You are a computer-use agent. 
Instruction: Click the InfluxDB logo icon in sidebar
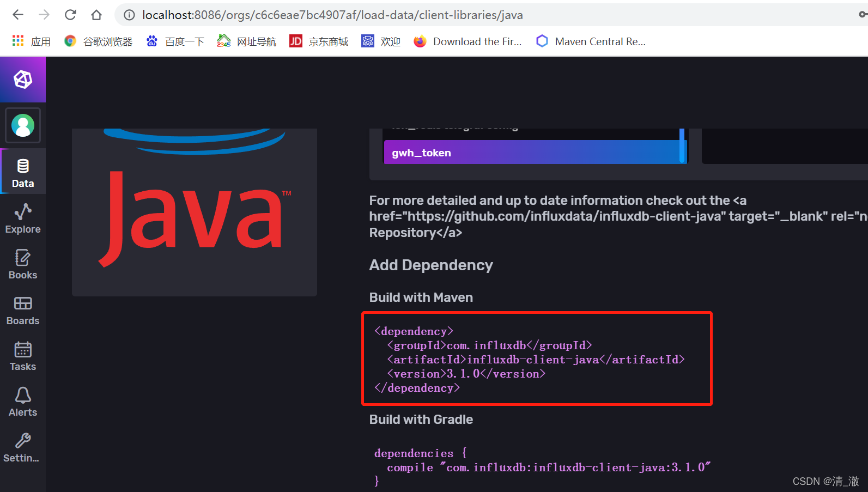(23, 80)
